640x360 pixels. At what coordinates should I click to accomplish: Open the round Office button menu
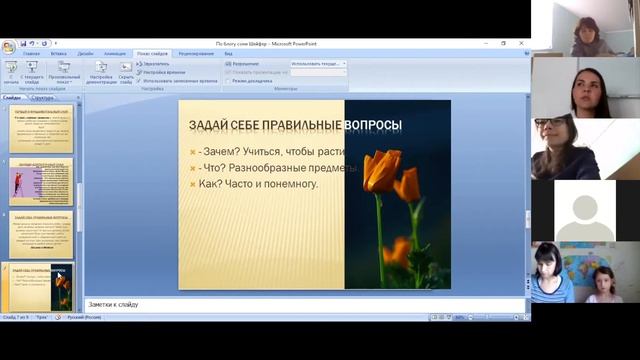9,47
